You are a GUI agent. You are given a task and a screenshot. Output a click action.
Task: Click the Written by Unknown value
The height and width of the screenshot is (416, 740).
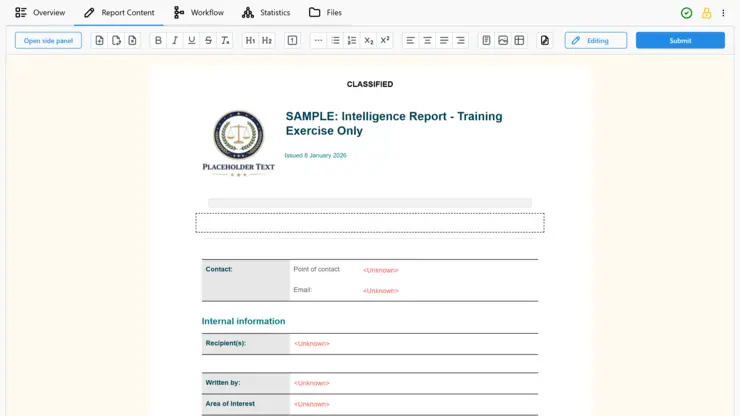pyautogui.click(x=311, y=383)
